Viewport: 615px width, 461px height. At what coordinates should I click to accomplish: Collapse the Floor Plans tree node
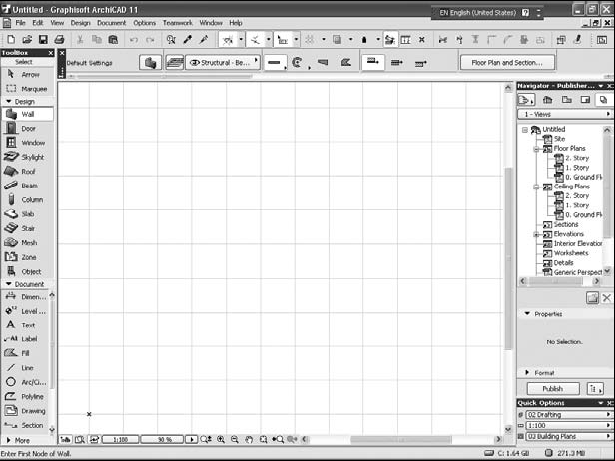point(536,148)
